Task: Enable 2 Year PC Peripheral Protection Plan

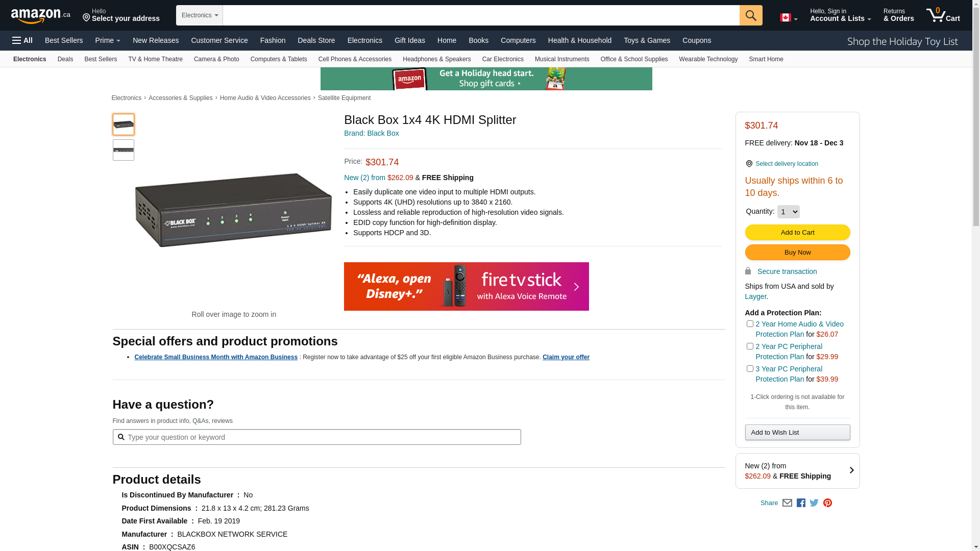Action: coord(750,346)
